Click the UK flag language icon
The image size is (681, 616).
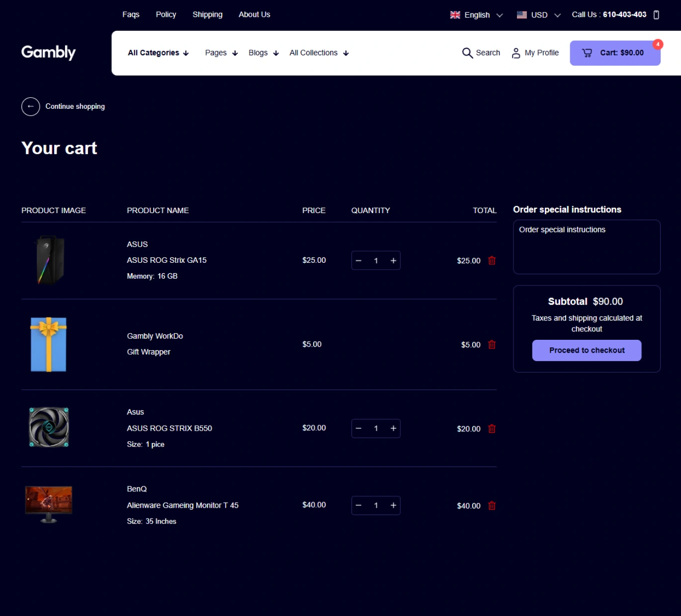coord(455,15)
